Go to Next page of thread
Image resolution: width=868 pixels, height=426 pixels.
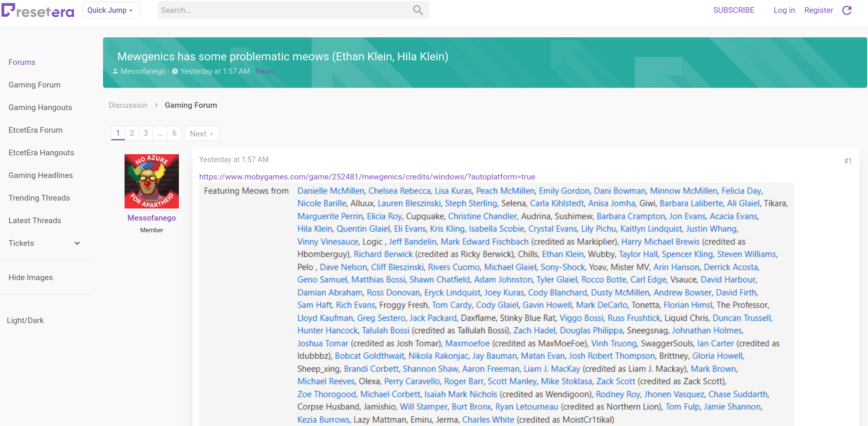[x=202, y=133]
